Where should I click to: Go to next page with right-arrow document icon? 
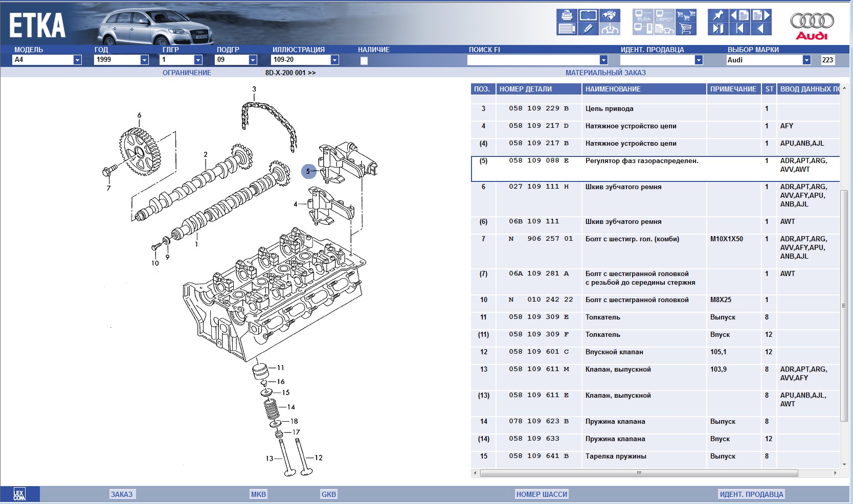tap(761, 15)
